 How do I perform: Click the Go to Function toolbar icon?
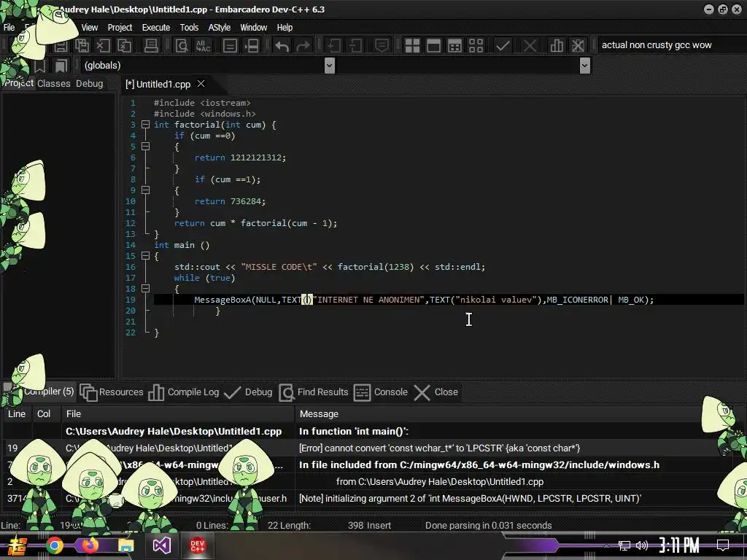(x=230, y=46)
